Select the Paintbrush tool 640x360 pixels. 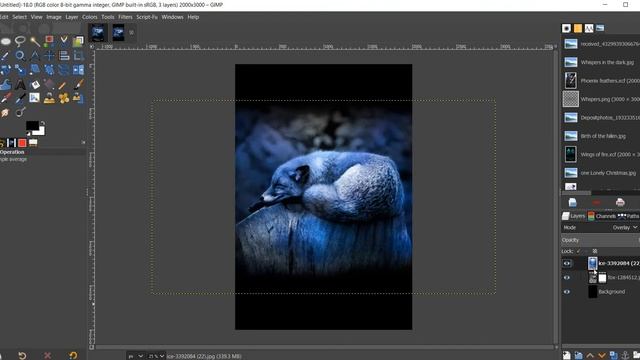point(78,84)
